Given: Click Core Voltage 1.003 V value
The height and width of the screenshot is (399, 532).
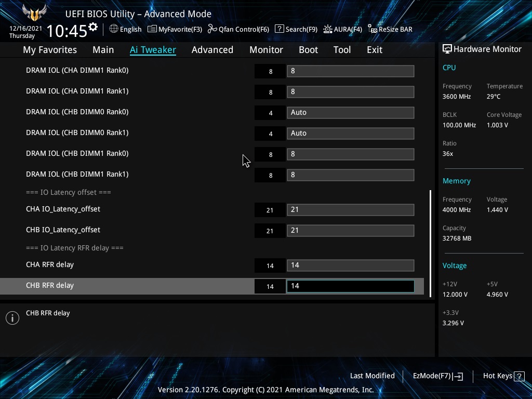Looking at the screenshot, I should pos(497,125).
